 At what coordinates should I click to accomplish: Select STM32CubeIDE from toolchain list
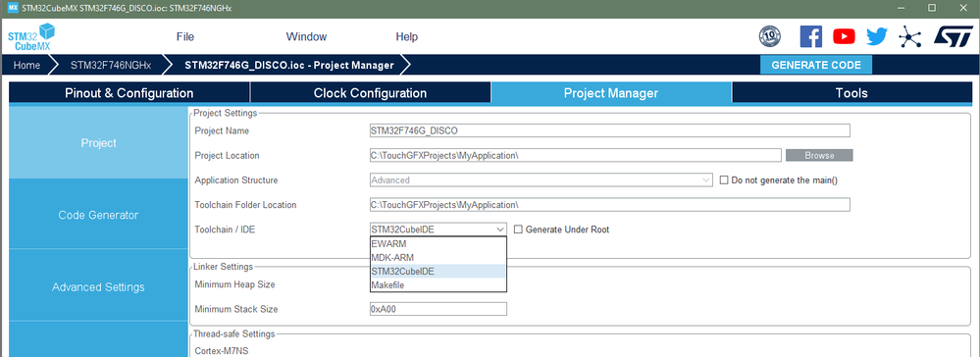click(x=438, y=272)
